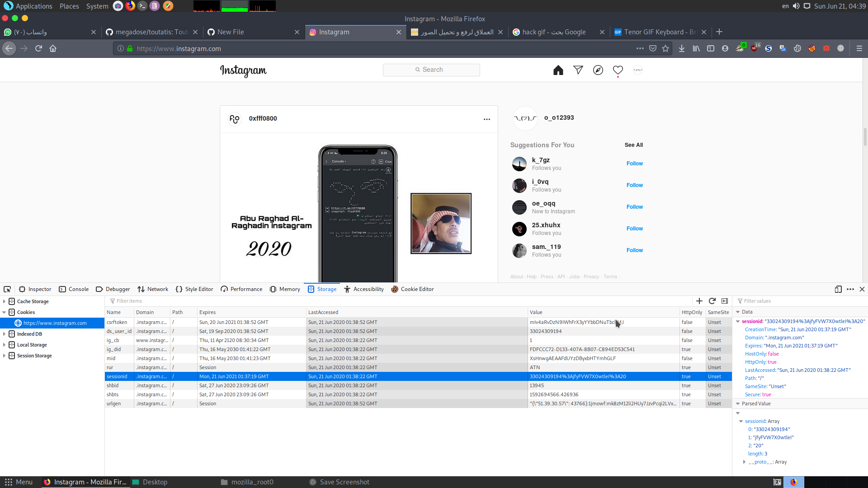The image size is (868, 488).
Task: Open Instagram explore compass icon
Action: pyautogui.click(x=598, y=70)
